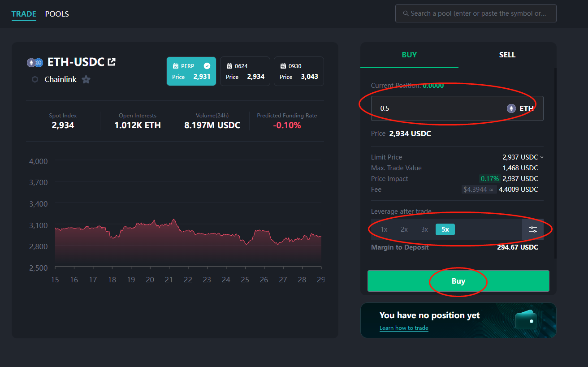The width and height of the screenshot is (588, 367).
Task: Choose 3x leverage
Action: [x=424, y=229]
